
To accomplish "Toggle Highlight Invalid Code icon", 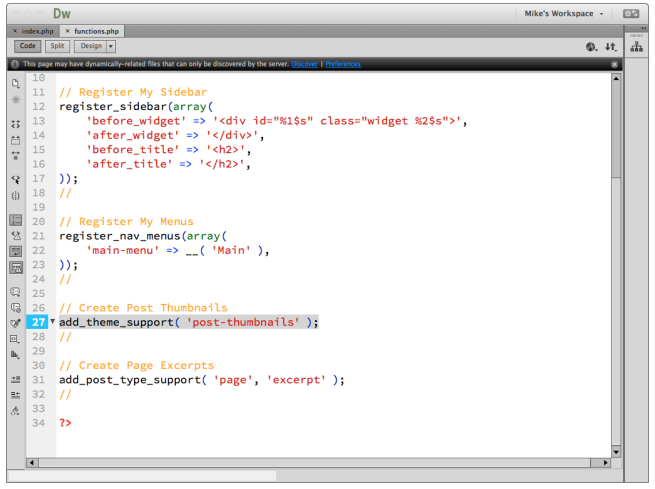I will 16,236.
